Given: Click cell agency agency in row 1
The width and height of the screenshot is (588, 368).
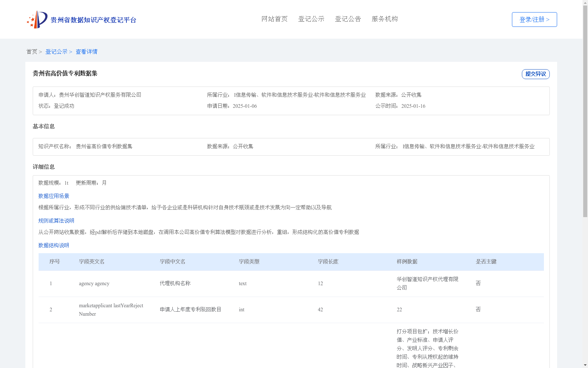Looking at the screenshot, I should (x=94, y=283).
